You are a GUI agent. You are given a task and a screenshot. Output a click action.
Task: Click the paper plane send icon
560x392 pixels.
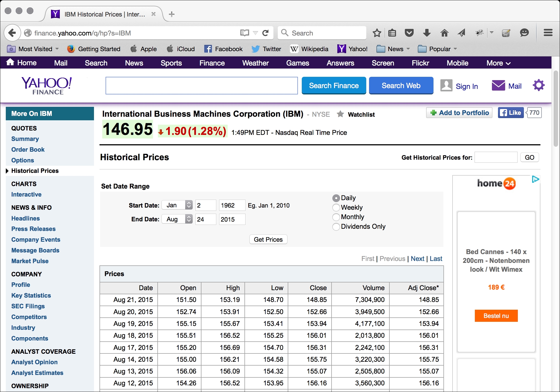[461, 33]
